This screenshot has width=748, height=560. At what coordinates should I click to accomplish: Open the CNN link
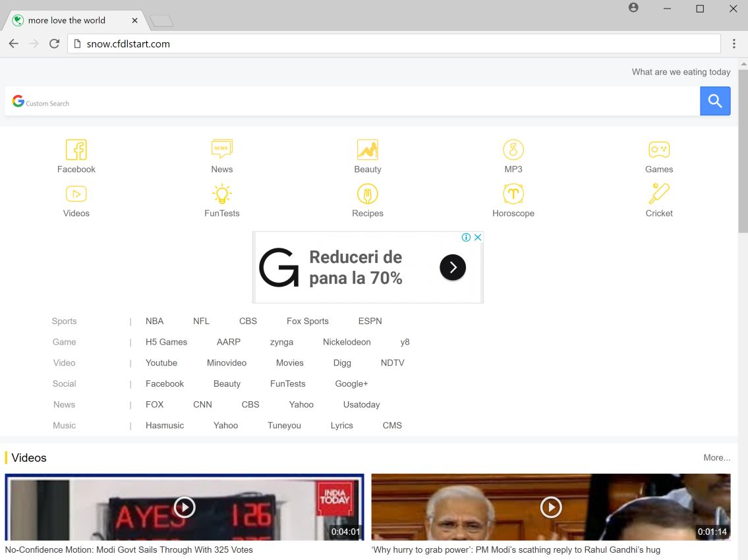[x=202, y=405]
